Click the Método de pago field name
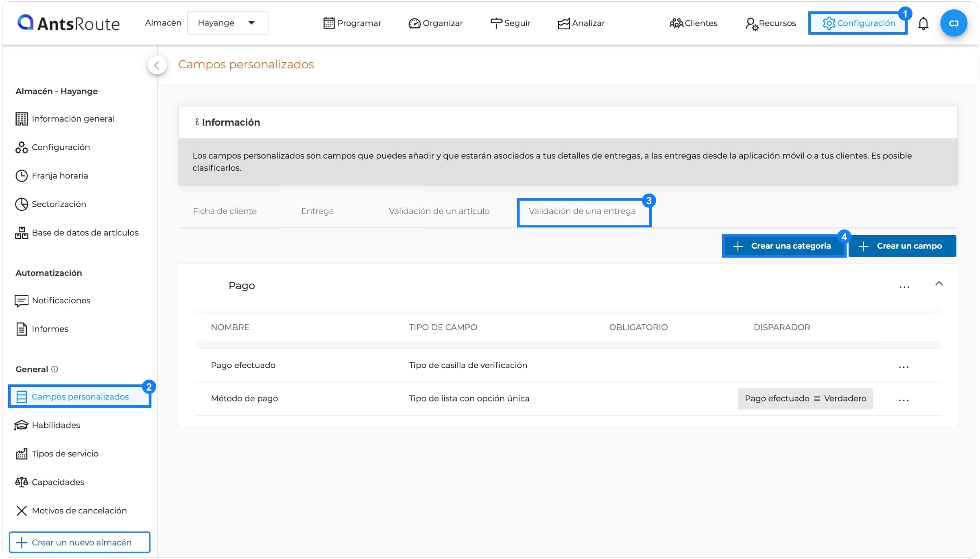 (244, 398)
